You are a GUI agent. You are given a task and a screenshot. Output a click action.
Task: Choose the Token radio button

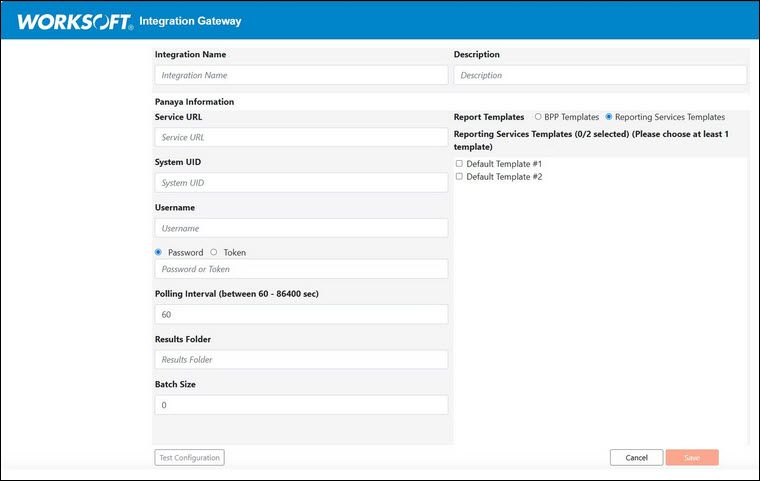(x=214, y=252)
